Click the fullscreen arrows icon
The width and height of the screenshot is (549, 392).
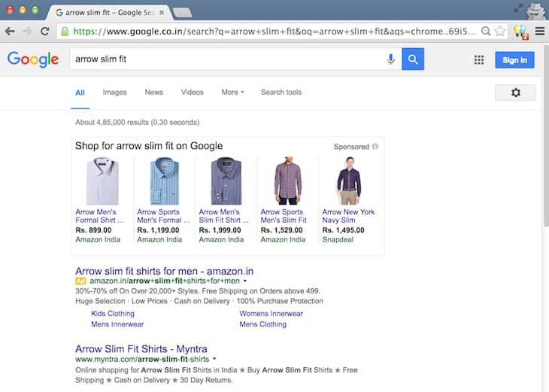(518, 8)
